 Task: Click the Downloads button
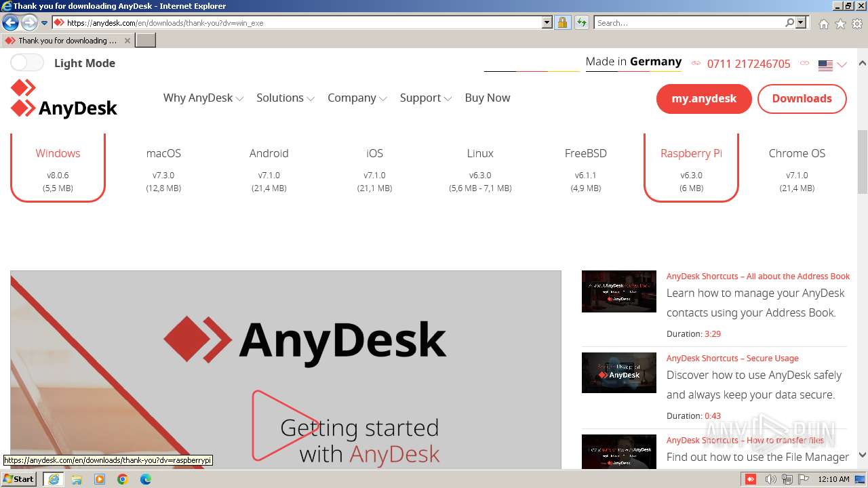tap(802, 98)
